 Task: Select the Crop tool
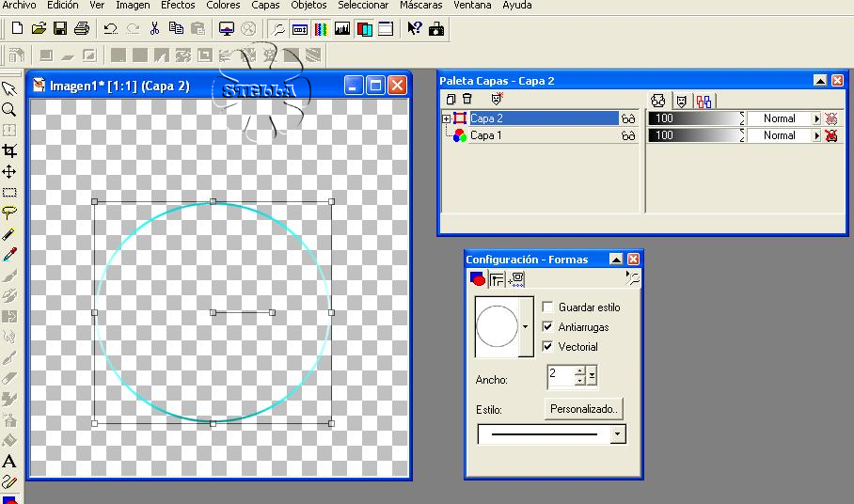(9, 150)
